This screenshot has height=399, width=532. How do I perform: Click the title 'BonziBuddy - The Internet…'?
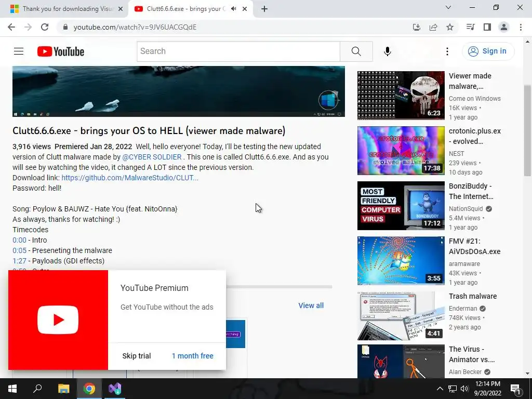[471, 191]
